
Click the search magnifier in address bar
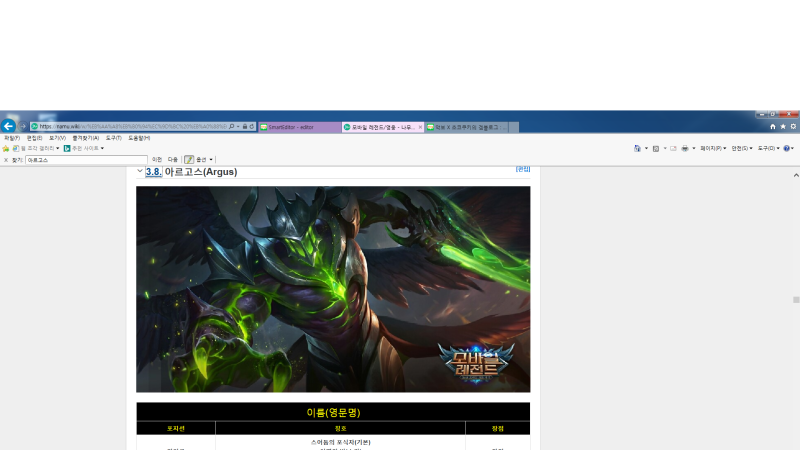(x=231, y=127)
